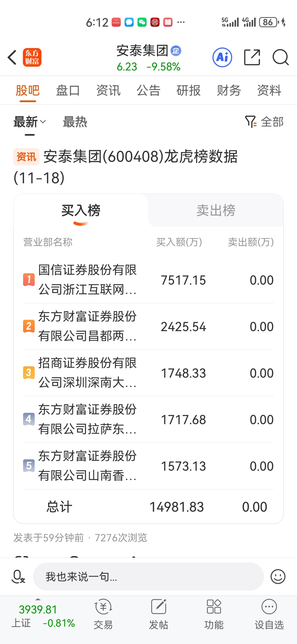Open the search magnifier icon

pos(280,58)
